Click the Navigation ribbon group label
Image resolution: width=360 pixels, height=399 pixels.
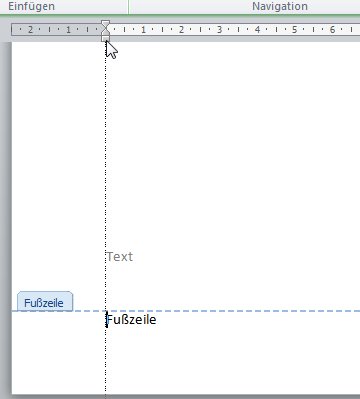pyautogui.click(x=280, y=6)
